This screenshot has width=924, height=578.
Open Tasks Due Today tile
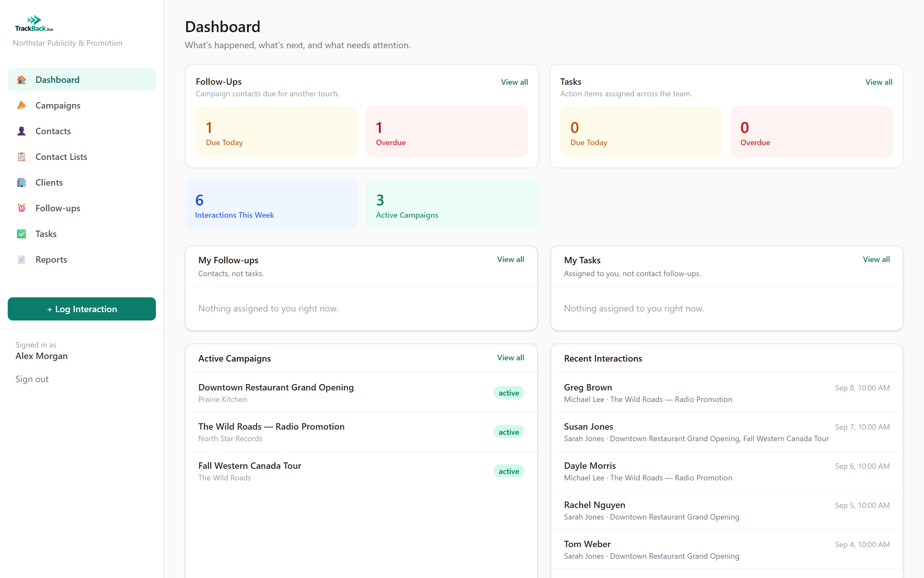point(641,132)
